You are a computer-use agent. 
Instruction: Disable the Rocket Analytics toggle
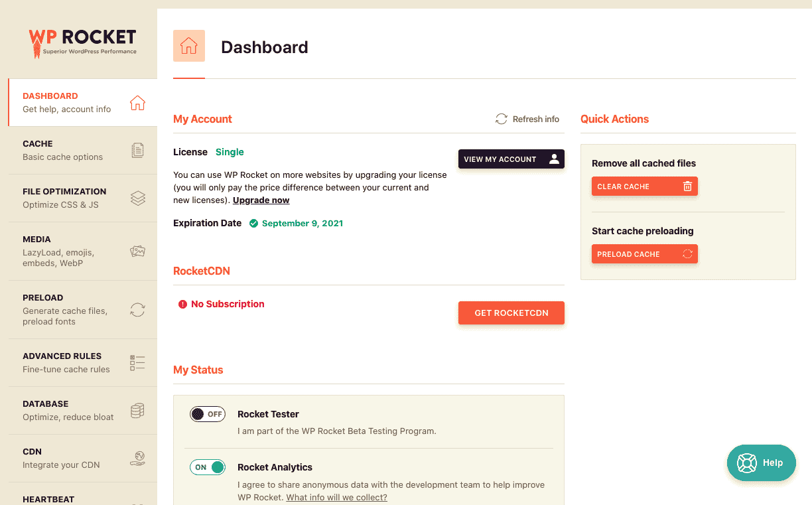208,467
